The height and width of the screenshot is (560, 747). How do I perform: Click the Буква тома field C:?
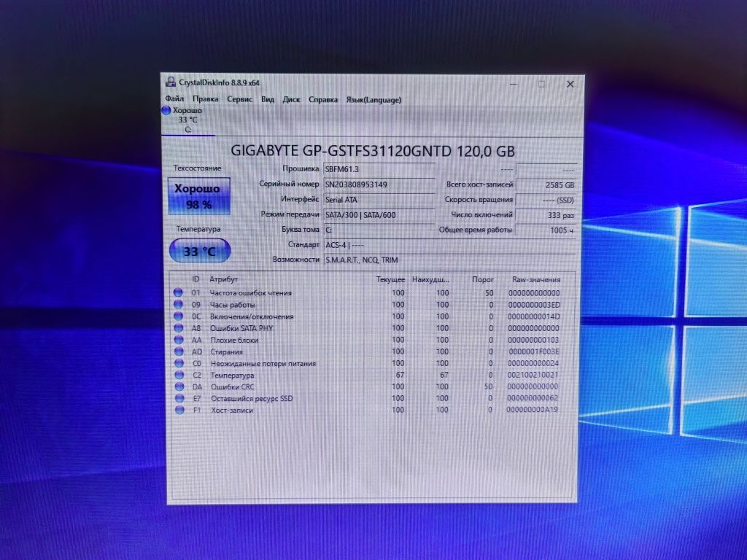379,230
